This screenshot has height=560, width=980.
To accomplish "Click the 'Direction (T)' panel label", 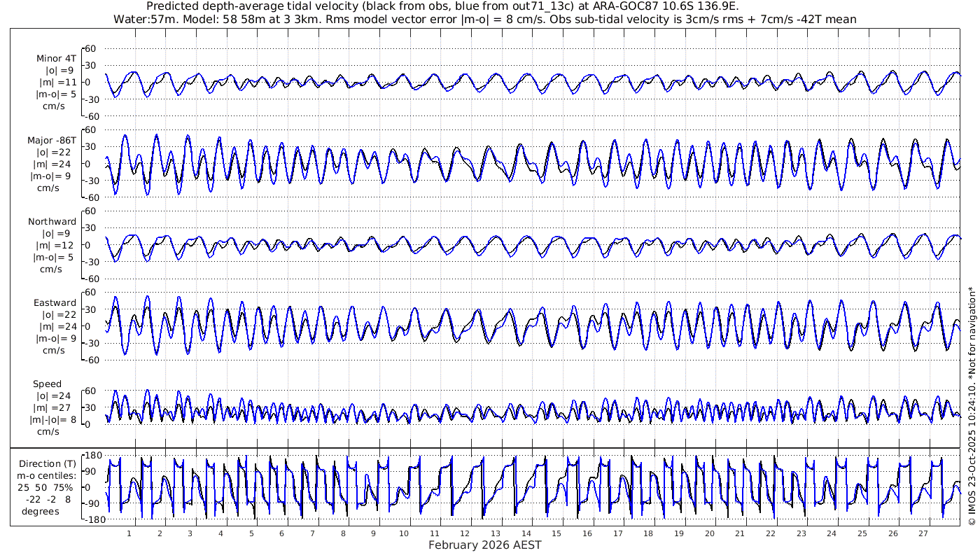I will pos(48,464).
